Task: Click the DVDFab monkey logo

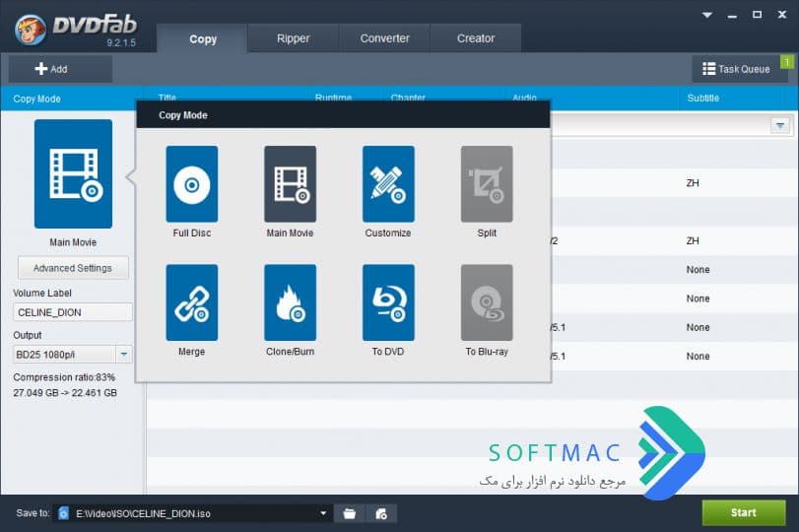Action: point(31,30)
